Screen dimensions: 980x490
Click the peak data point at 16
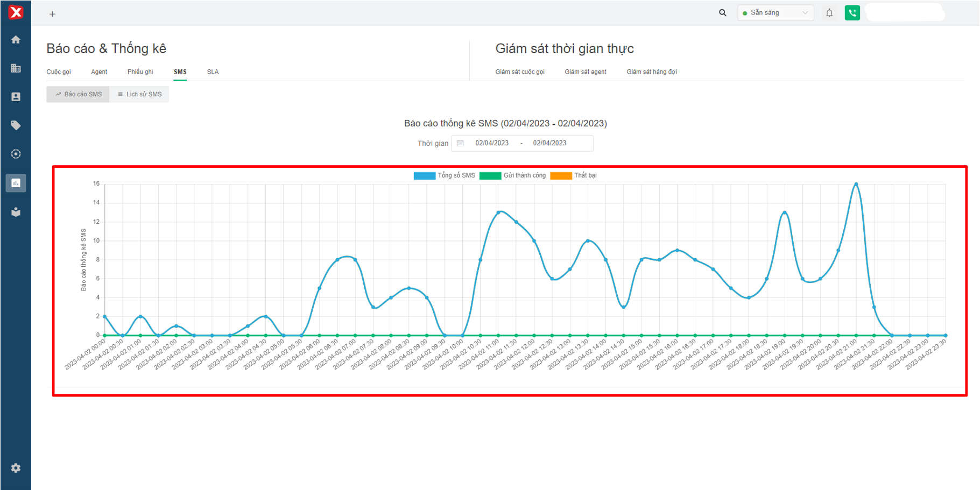(856, 184)
